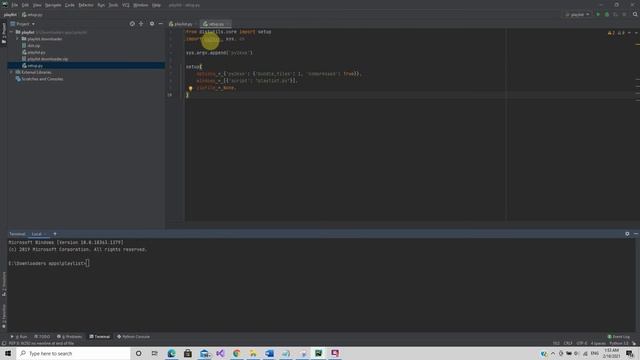Switch to the playlist.py editor tab

click(180, 24)
